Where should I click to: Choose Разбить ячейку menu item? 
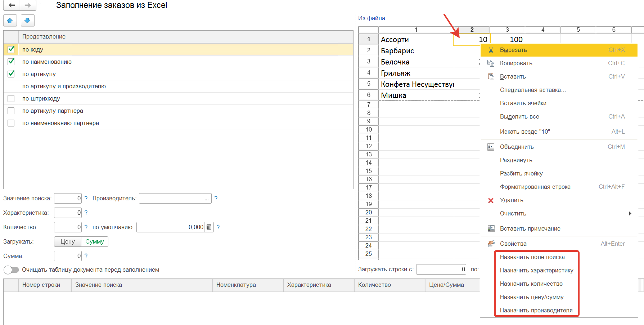[x=559, y=174]
